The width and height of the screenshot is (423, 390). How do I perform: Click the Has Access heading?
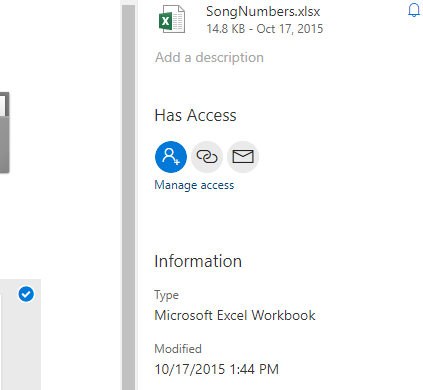click(195, 115)
